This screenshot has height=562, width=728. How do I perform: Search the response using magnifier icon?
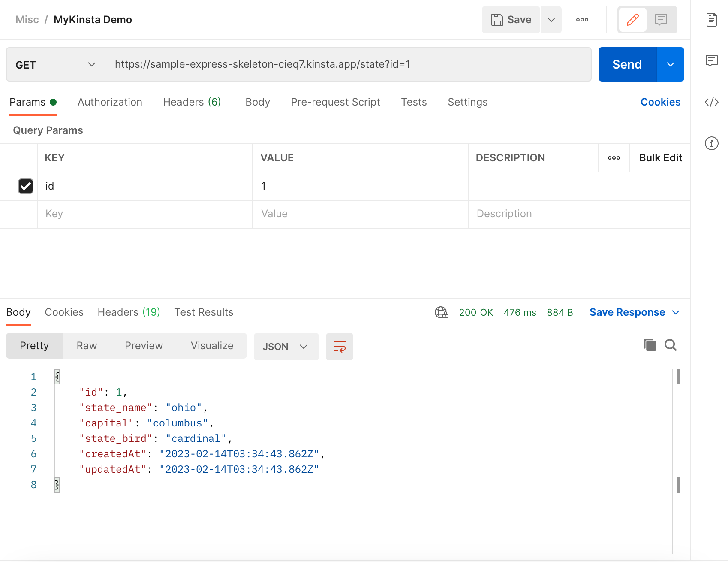(670, 345)
